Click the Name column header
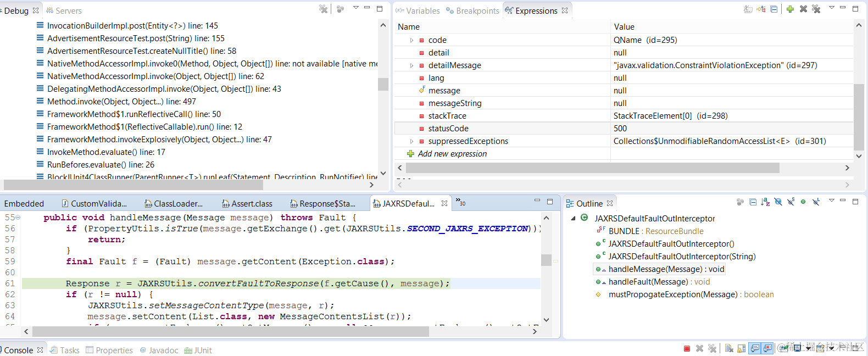The height and width of the screenshot is (356, 868). pos(502,26)
